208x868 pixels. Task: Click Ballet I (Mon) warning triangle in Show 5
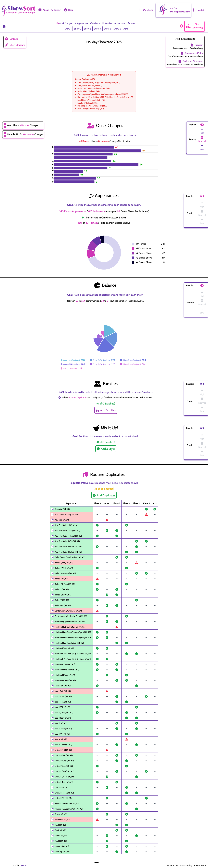pyautogui.click(x=136, y=563)
